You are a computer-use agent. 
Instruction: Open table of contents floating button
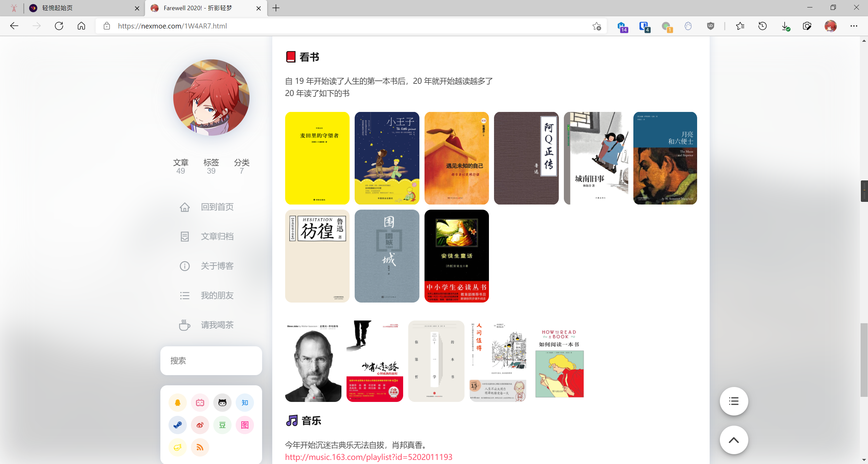tap(734, 401)
